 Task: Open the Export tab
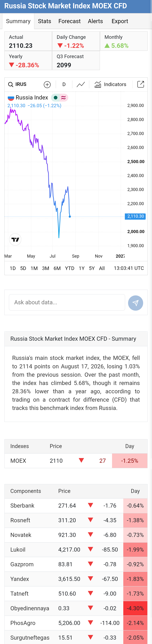pyautogui.click(x=120, y=21)
